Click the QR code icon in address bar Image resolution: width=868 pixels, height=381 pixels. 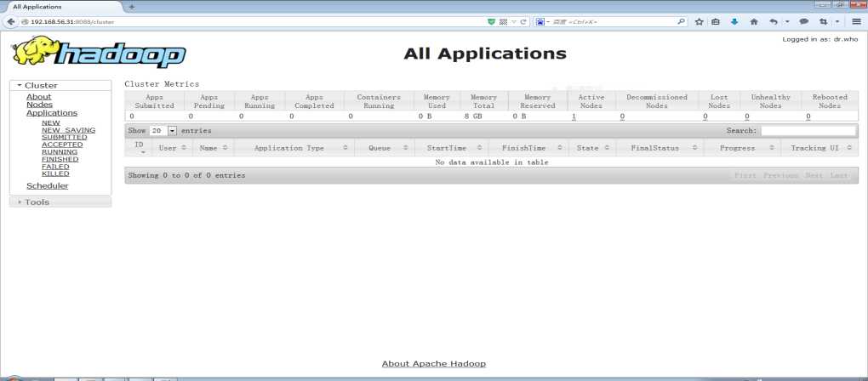coord(503,21)
